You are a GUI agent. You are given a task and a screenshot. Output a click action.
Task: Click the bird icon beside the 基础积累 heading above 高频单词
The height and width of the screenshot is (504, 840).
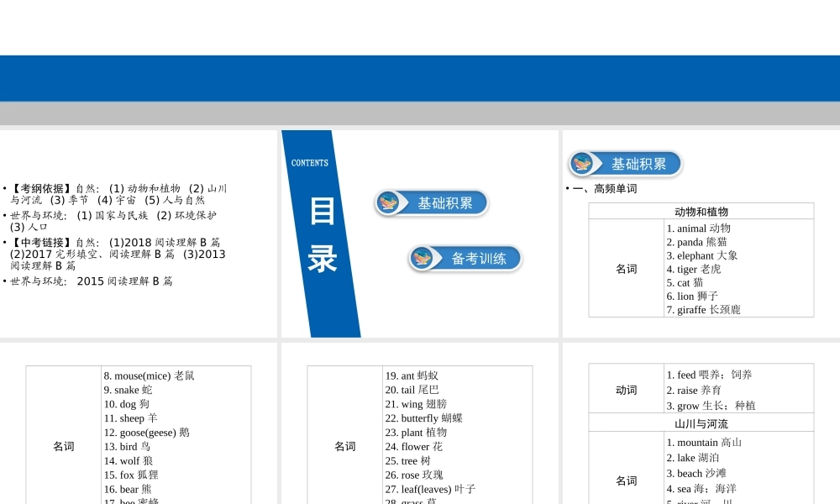coord(581,164)
